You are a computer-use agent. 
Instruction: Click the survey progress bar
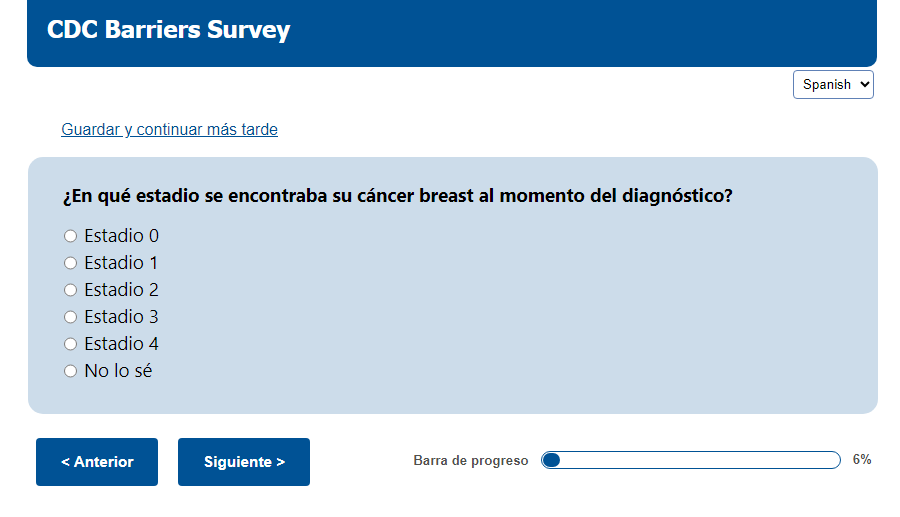click(x=690, y=460)
